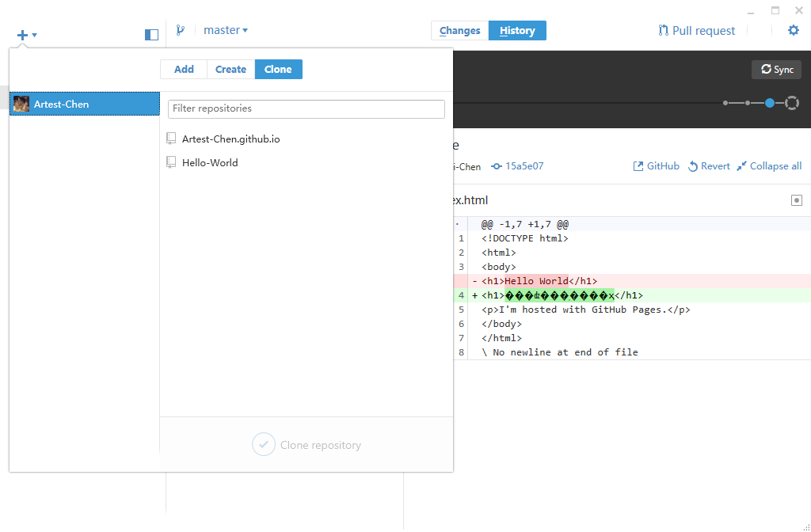Open commit on GitHub link
Screen dimensions: 811x532
657,166
